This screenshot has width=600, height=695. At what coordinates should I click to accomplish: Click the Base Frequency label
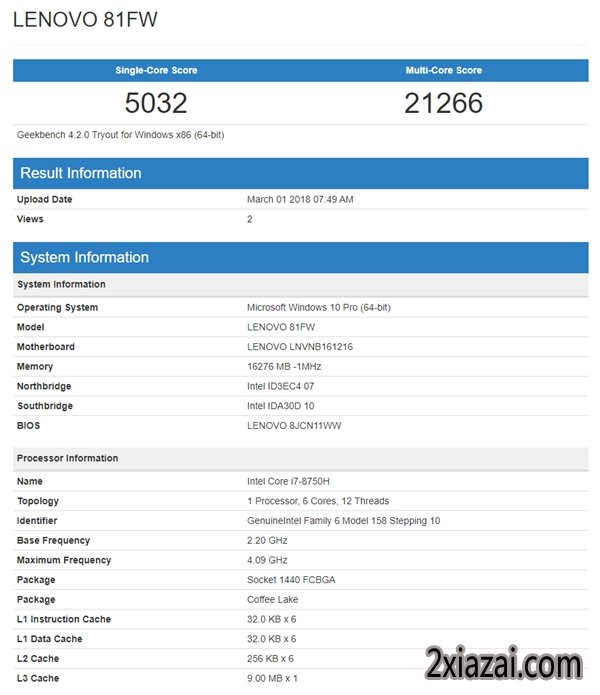[53, 540]
